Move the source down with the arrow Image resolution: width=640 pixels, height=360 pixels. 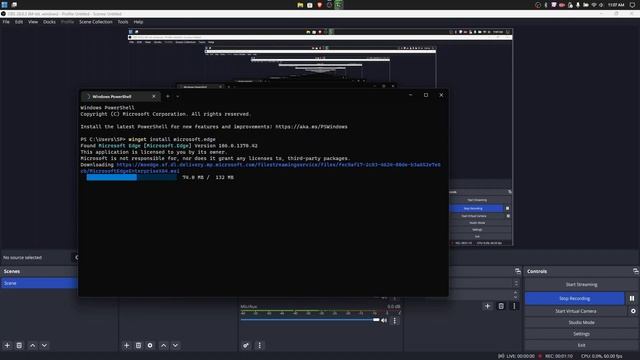pyautogui.click(x=175, y=345)
